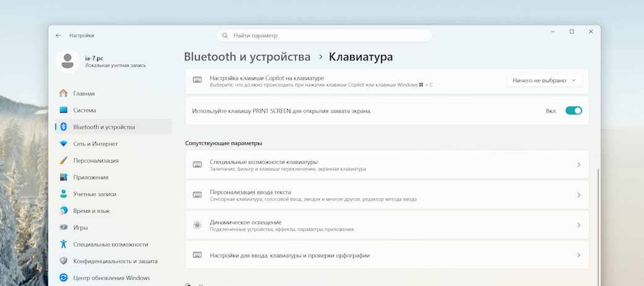Disable the PRINT SCREEN capture toggle

(x=574, y=111)
